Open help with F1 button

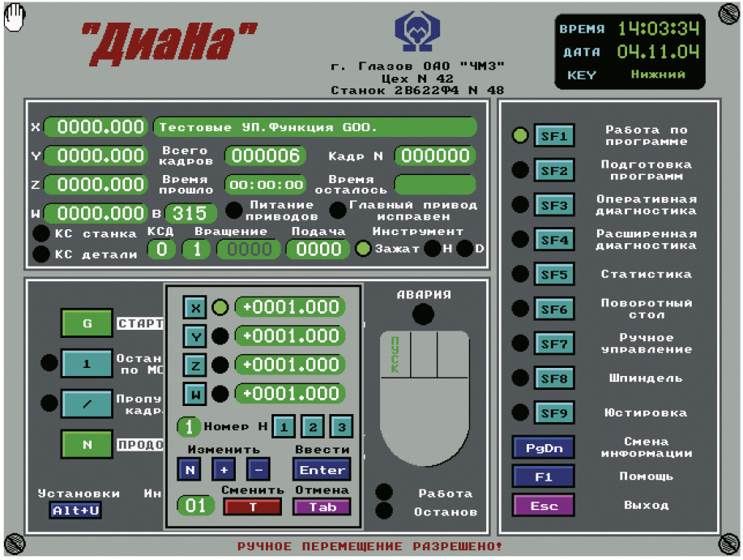[544, 477]
